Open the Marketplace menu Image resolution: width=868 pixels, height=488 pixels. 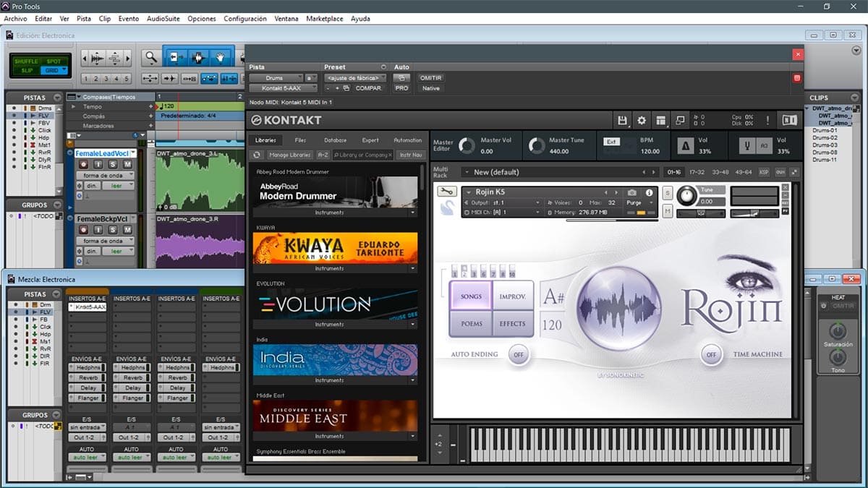325,19
